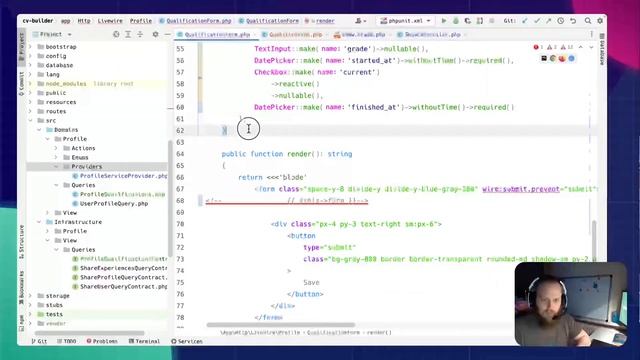The height and width of the screenshot is (360, 640).
Task: Open the Database side panel
Action: coord(602,49)
